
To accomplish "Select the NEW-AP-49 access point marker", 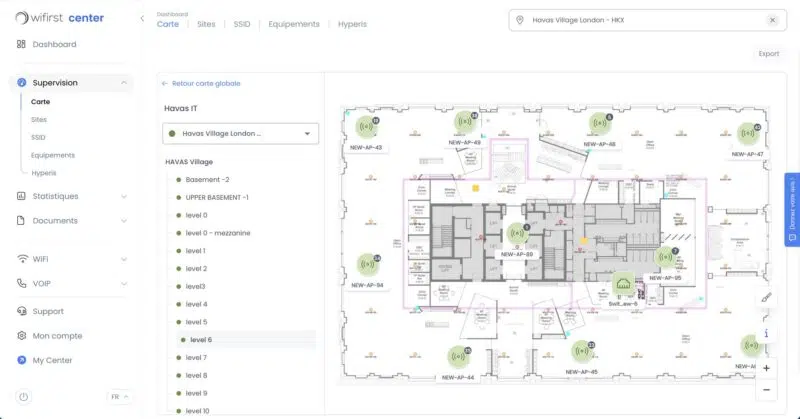I will coord(465,121).
